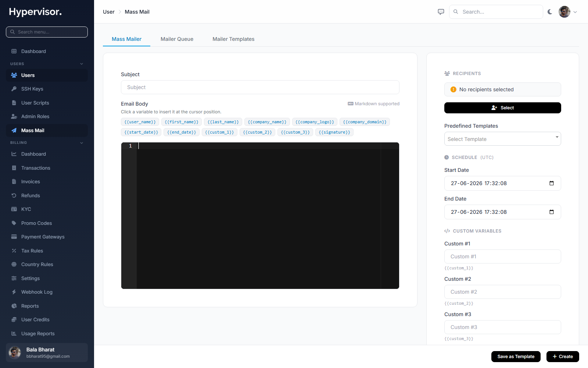Open the Webhook Log bolt icon
Screen dimensions: 588x368
[14, 292]
